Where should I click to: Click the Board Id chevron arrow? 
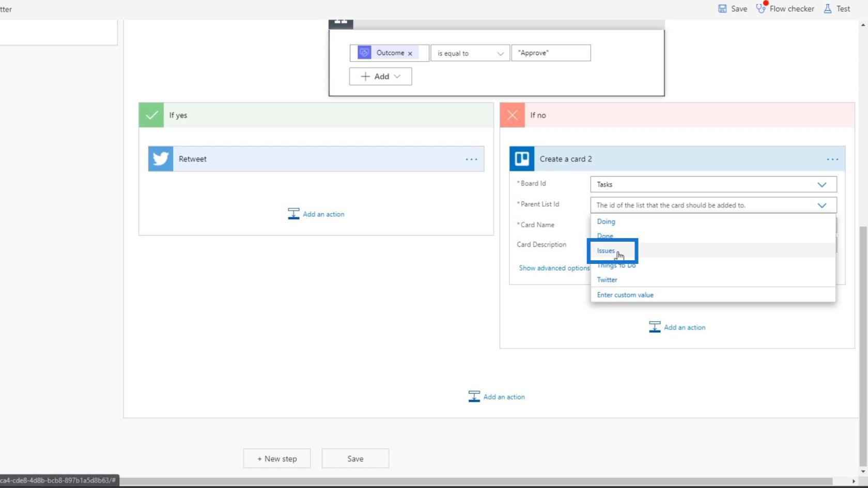point(822,184)
